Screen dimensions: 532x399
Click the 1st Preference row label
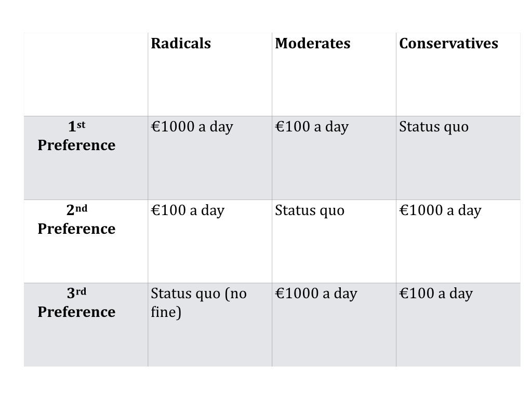(x=76, y=136)
